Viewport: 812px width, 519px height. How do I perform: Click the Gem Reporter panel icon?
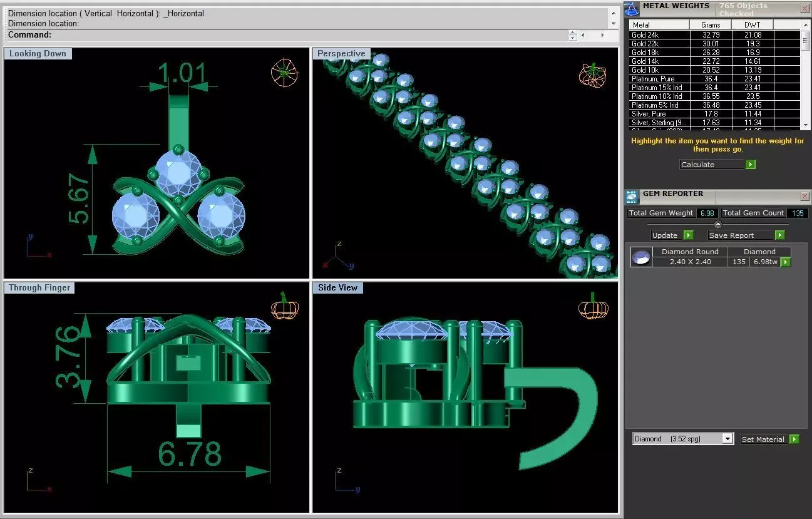(x=632, y=197)
